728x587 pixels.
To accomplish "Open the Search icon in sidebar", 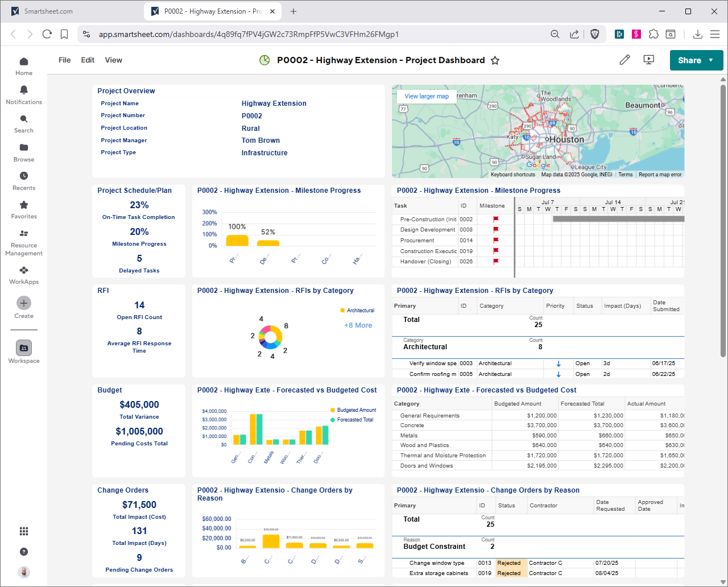I will tap(24, 119).
